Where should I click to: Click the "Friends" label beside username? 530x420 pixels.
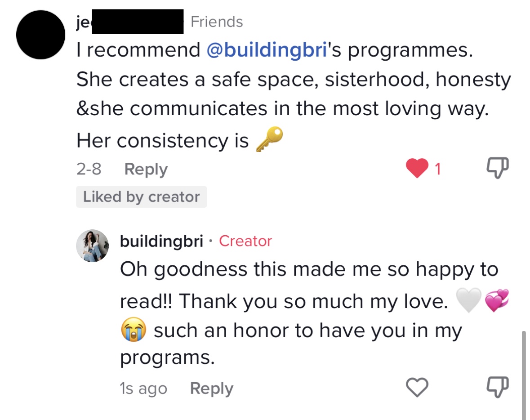217,22
